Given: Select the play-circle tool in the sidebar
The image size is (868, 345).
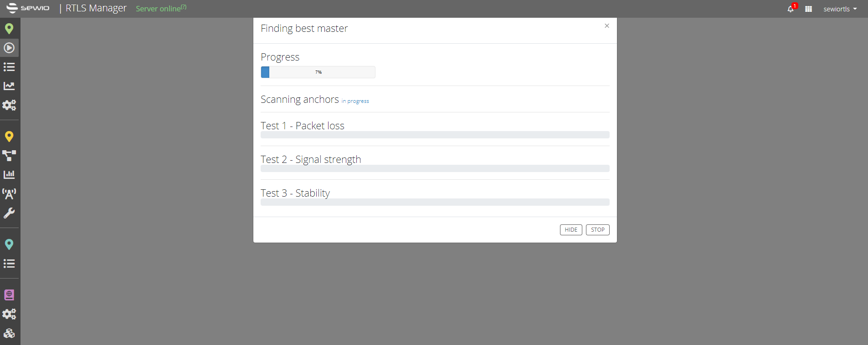Looking at the screenshot, I should (x=9, y=47).
